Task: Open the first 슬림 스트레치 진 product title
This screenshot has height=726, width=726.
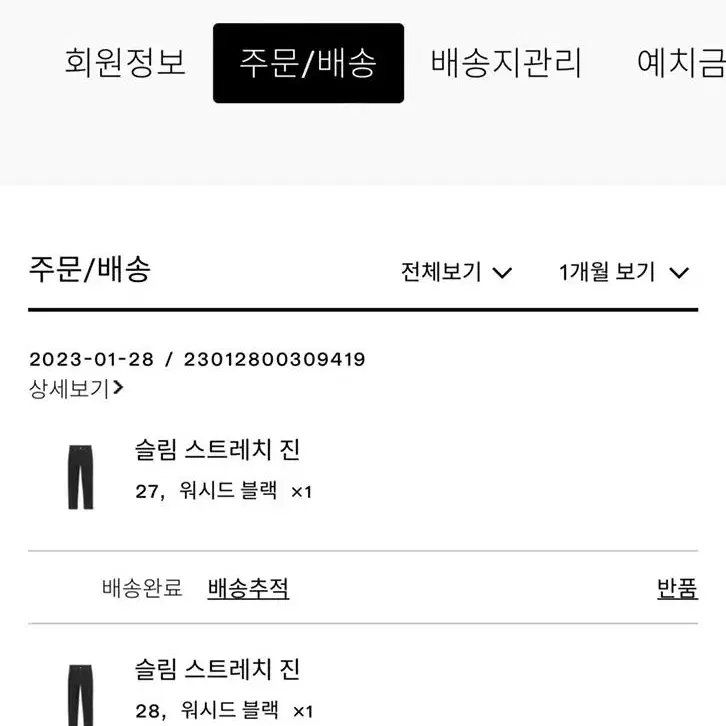Action: [217, 450]
